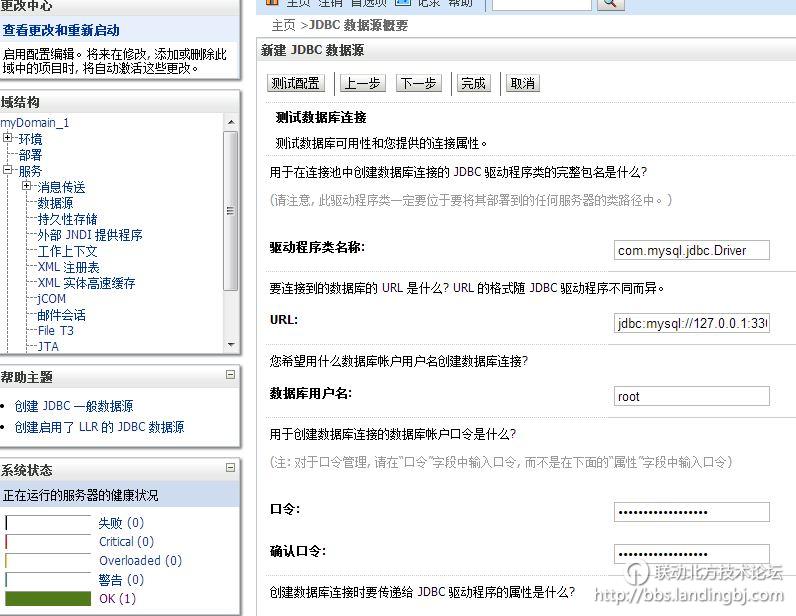This screenshot has height=616, width=796.
Task: Click OK (1) health status link
Action: (x=118, y=599)
